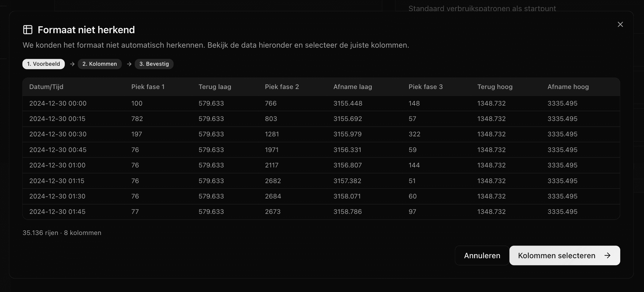This screenshot has height=292, width=644.
Task: Click the value 3155.692 in Afname laag
Action: pos(348,119)
